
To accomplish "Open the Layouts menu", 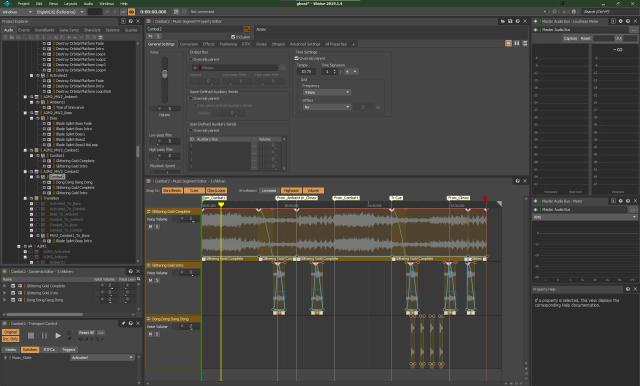I will (x=71, y=4).
